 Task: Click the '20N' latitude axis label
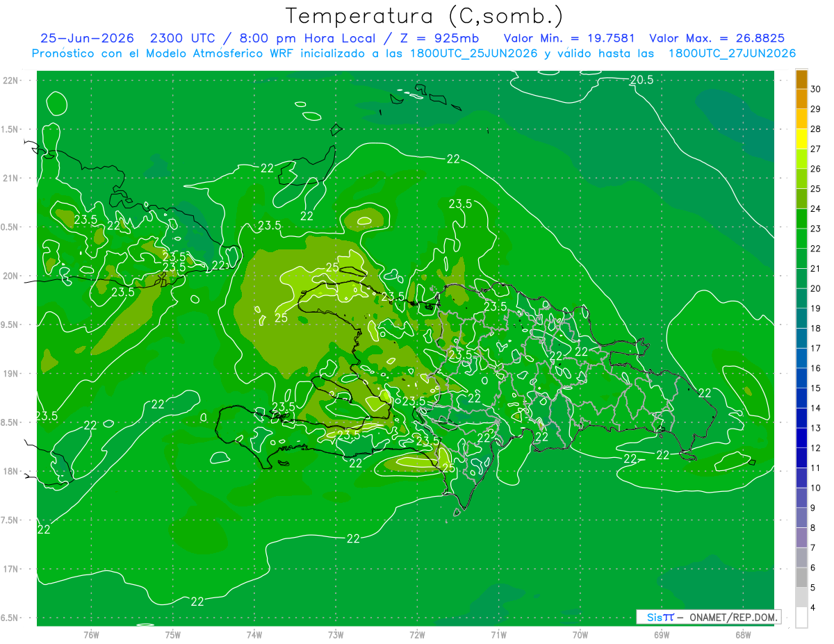pyautogui.click(x=11, y=276)
